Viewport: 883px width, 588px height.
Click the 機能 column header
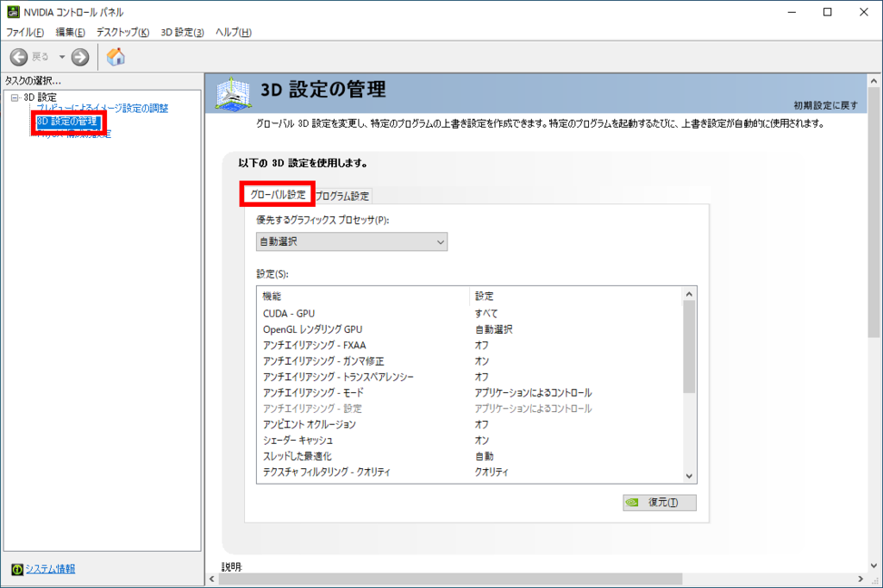364,297
